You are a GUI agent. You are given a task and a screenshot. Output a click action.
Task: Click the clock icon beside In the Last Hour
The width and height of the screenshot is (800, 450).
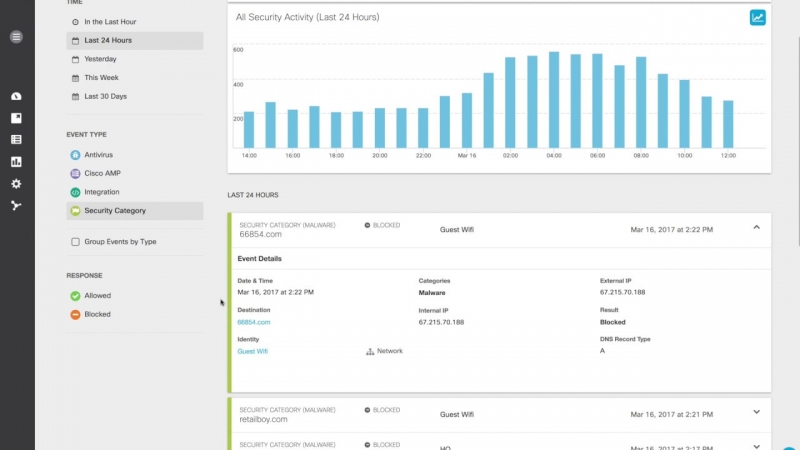pos(76,22)
